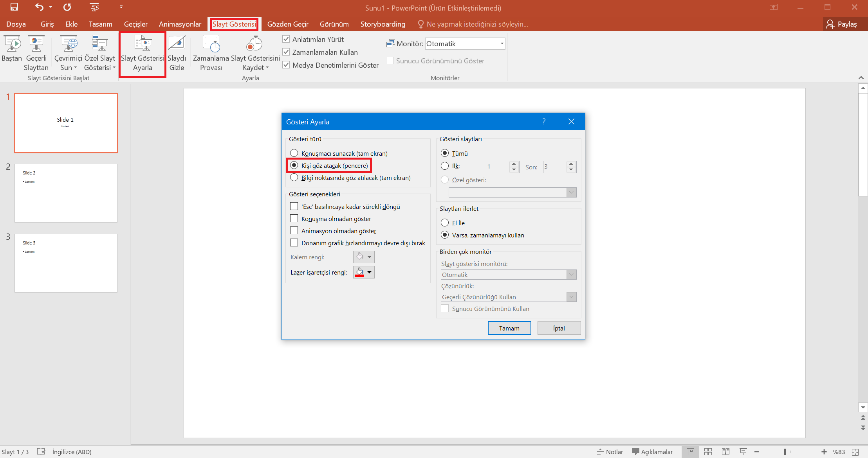Open Çevrimiçi Sun presentation option

pos(69,53)
